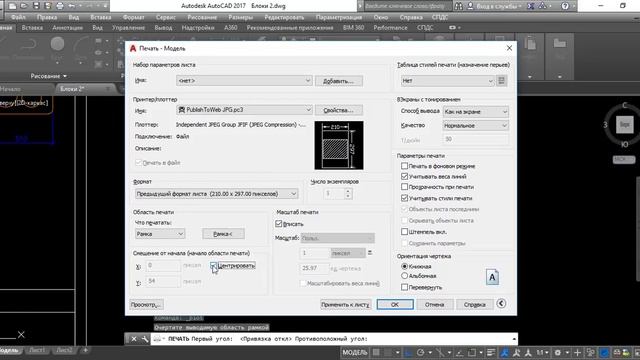Click the 'Справка' button in the dialog
This screenshot has height=360, width=640.
coord(474,304)
